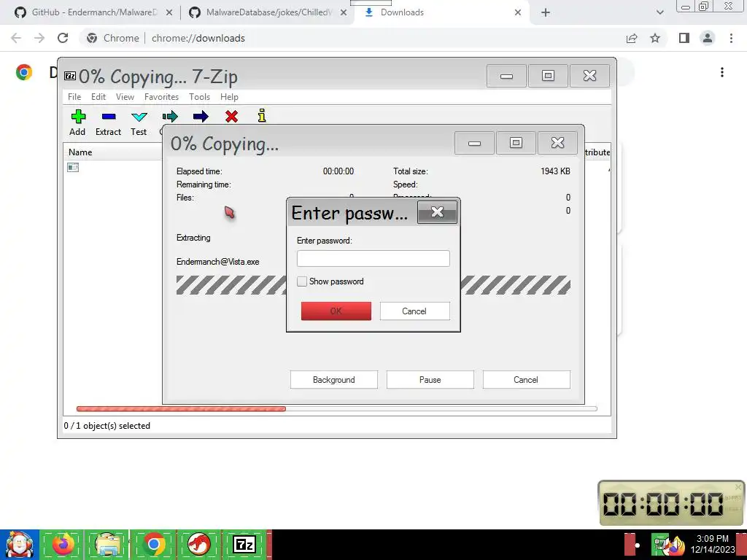
Task: Click the green Add icon in 7-Zip toolbar
Action: click(78, 116)
